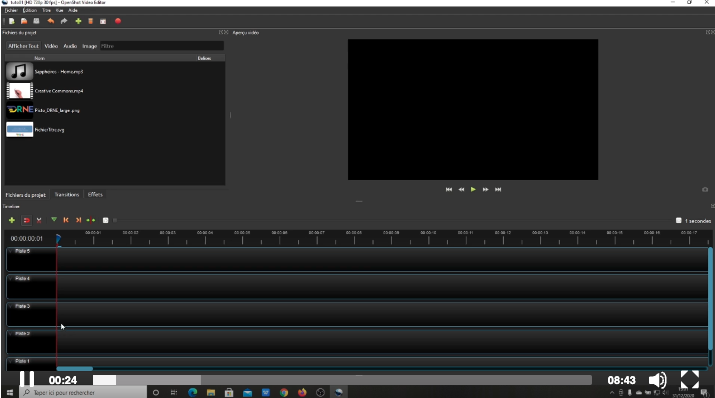
Task: Toggle the Razor scissors tool
Action: coord(39,220)
